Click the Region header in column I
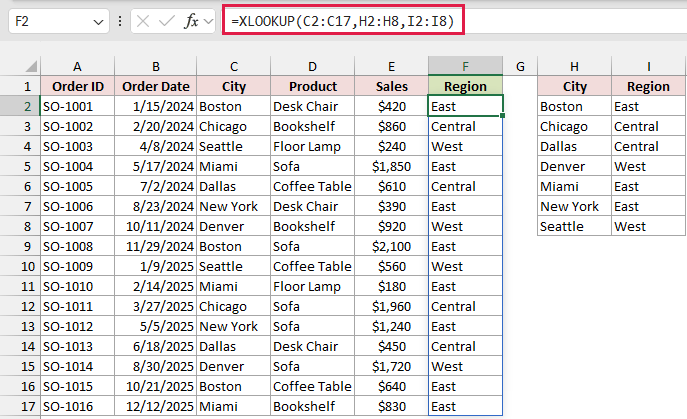The width and height of the screenshot is (687, 419). 648,86
